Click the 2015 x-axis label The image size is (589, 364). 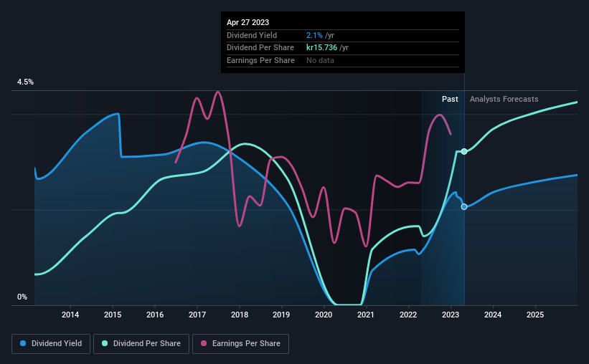coord(113,315)
